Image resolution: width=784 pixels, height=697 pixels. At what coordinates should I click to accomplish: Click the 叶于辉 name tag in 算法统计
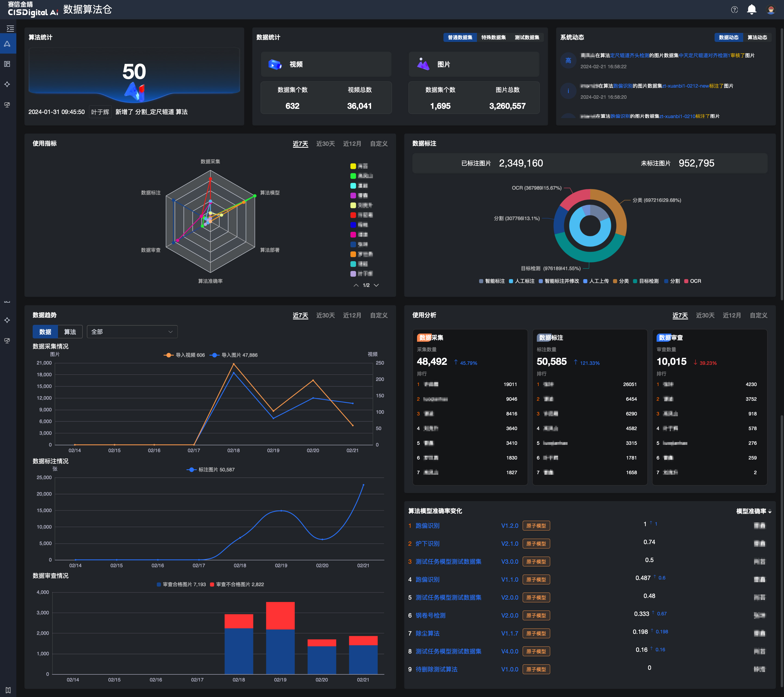point(100,112)
